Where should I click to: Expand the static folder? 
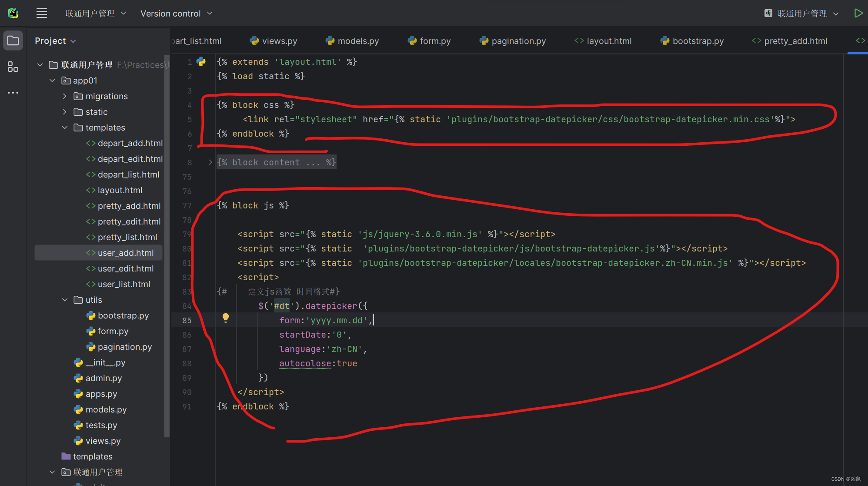(x=65, y=112)
